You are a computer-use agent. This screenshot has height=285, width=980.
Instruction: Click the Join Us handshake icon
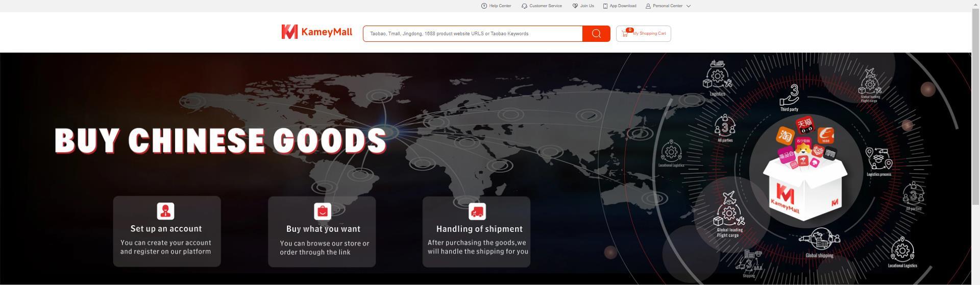[575, 6]
